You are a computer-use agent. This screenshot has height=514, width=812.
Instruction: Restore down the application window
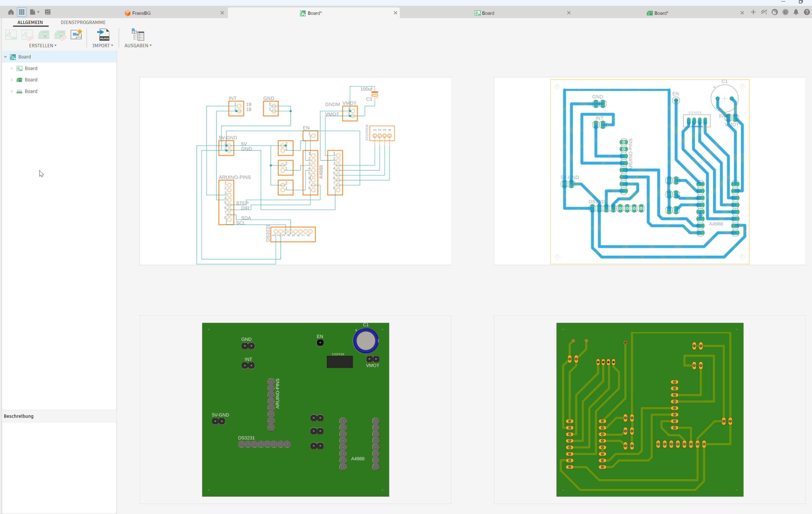tap(801, 2)
